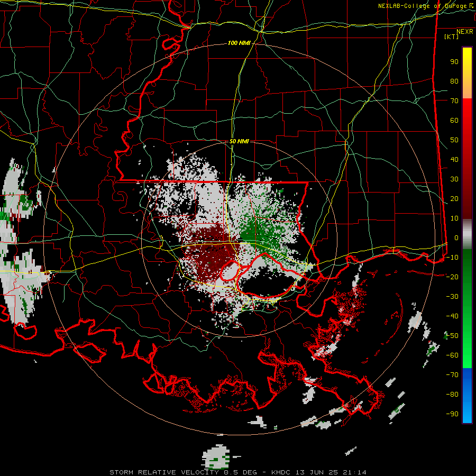Select the 100 NMI range ring label
The image size is (476, 476).
pyautogui.click(x=239, y=43)
